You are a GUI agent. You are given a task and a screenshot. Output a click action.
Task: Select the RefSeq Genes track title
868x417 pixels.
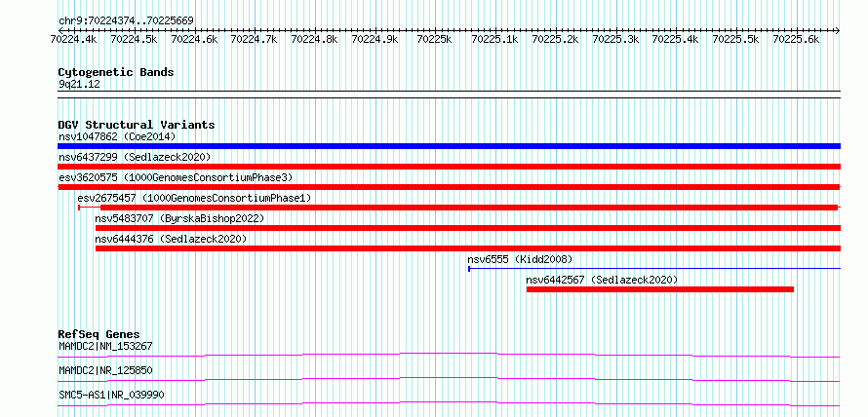[99, 334]
